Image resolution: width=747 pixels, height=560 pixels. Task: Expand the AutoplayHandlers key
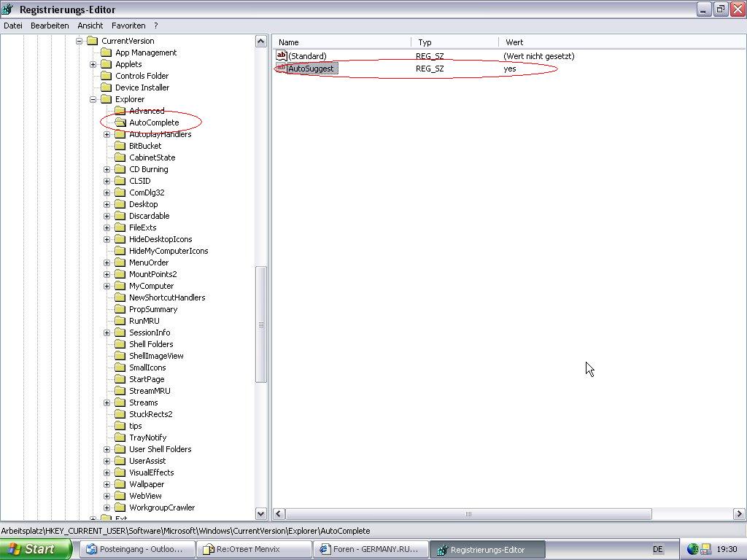107,134
